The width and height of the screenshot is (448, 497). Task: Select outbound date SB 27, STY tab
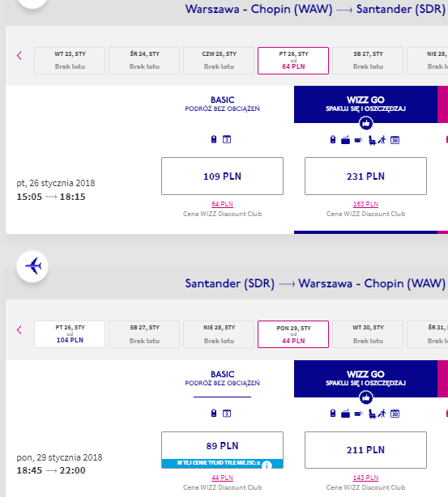click(368, 61)
